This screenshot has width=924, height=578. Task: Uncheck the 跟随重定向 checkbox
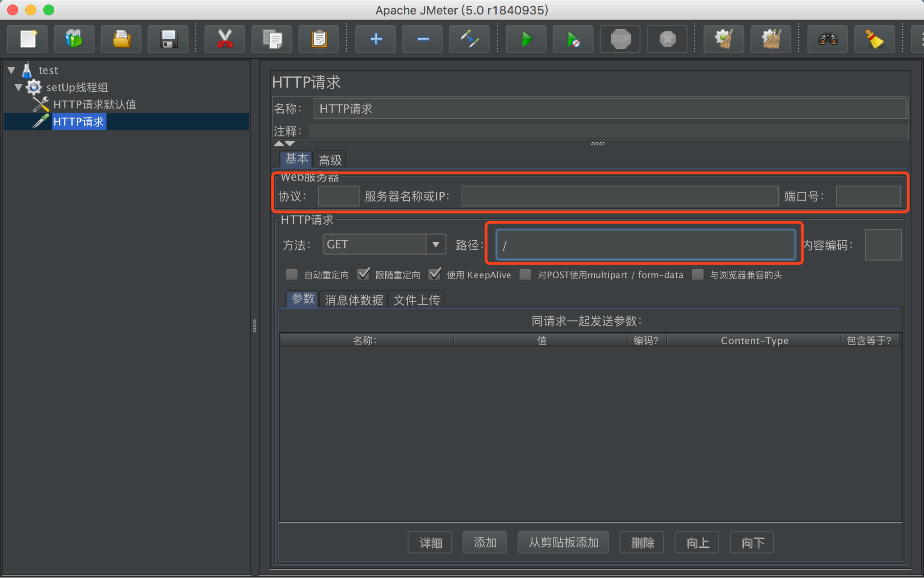[363, 275]
